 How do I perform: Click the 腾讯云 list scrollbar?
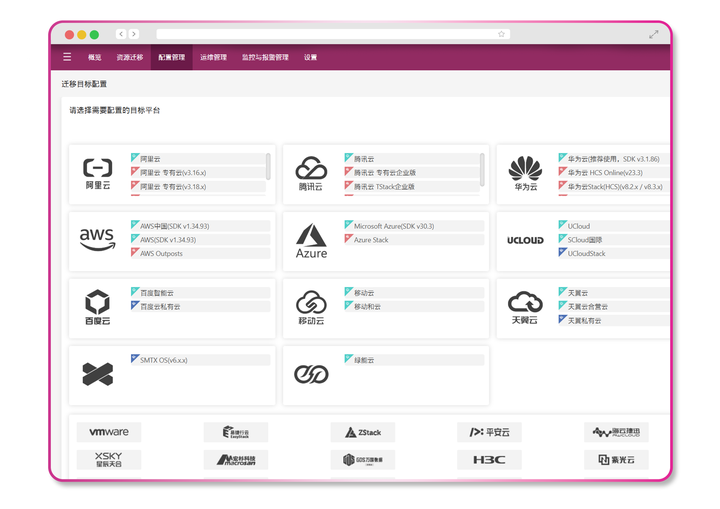point(482,169)
